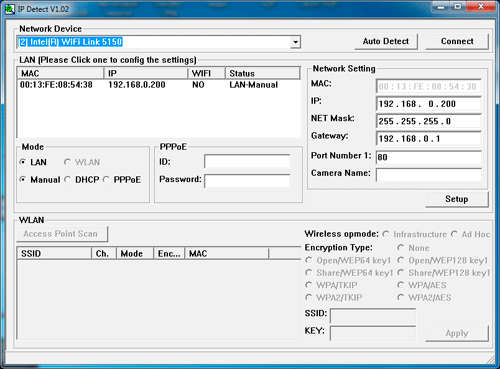Click the Gateway address field
Image resolution: width=500 pixels, height=369 pixels.
pos(429,138)
